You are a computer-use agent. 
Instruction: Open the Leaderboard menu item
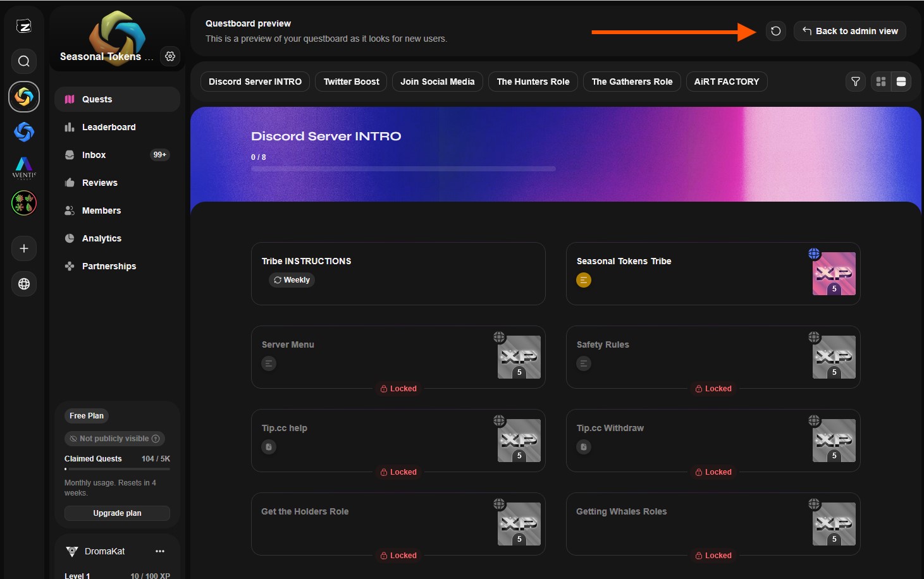(x=109, y=127)
